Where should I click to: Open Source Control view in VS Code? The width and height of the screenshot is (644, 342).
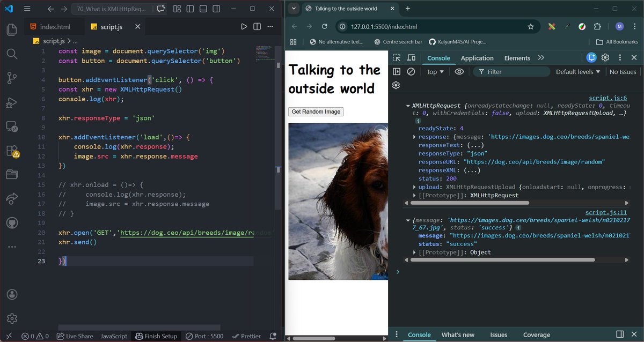(x=12, y=78)
